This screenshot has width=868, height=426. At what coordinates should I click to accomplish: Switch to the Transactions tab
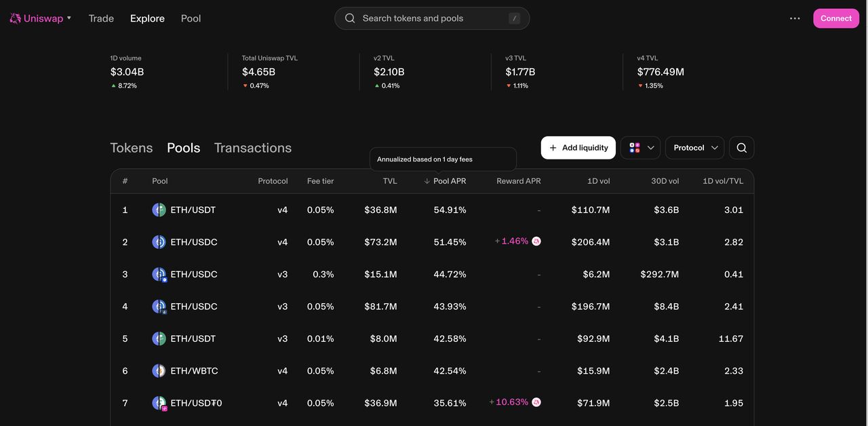(253, 148)
